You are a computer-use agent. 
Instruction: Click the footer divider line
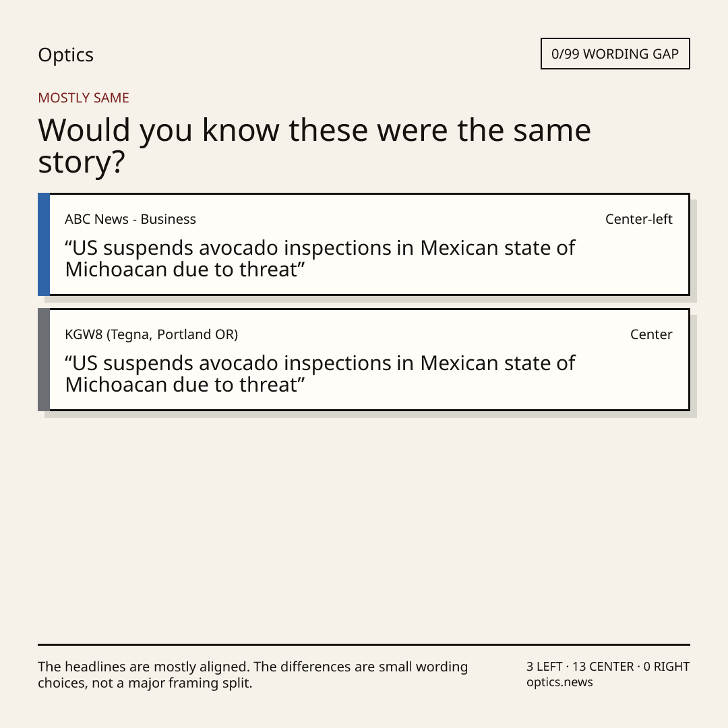(364, 644)
